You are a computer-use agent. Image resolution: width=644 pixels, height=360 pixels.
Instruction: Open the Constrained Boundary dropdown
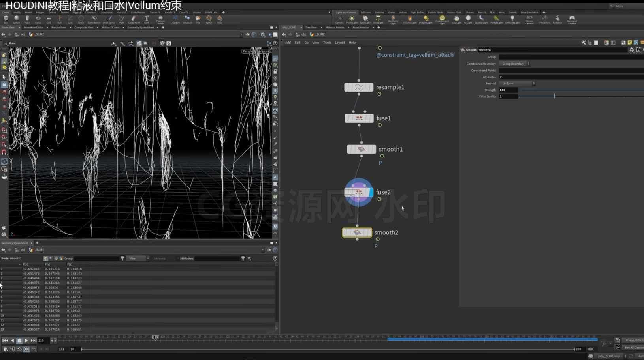pyautogui.click(x=515, y=64)
